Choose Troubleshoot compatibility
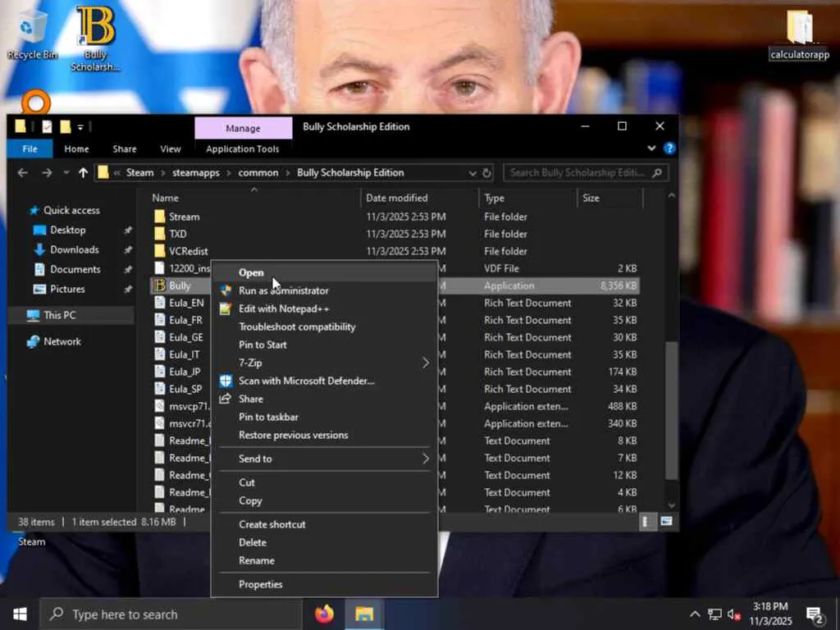 coord(325,326)
